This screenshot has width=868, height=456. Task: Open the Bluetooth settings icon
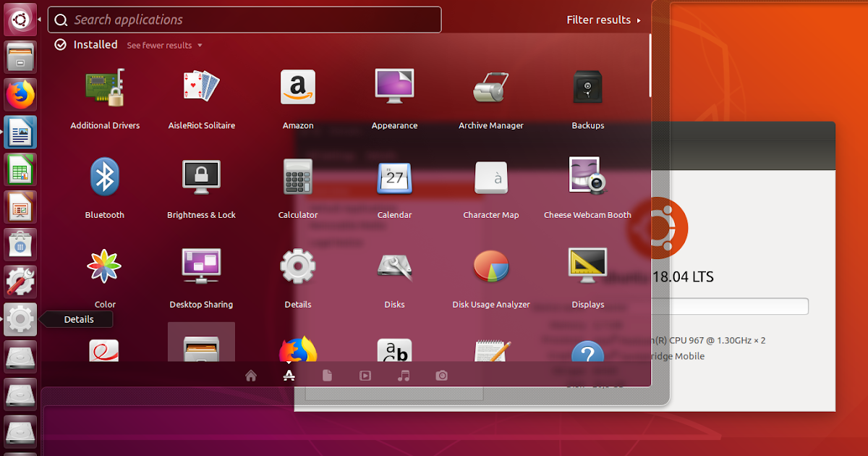104,177
